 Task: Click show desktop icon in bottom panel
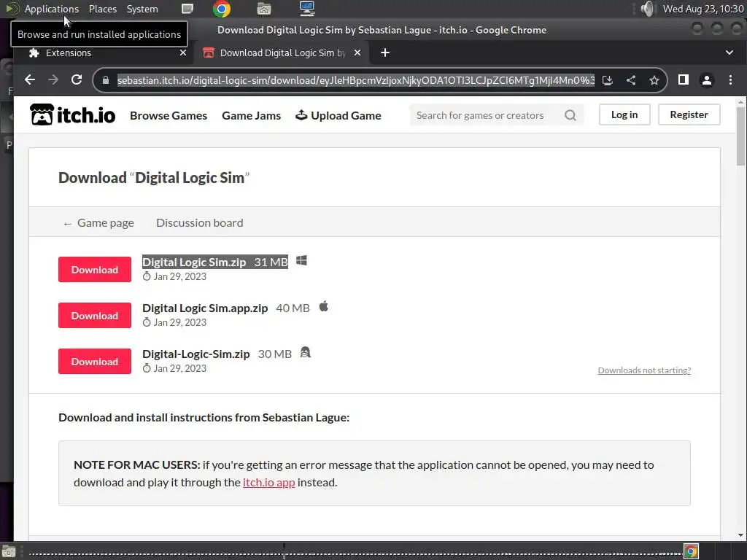(x=9, y=551)
